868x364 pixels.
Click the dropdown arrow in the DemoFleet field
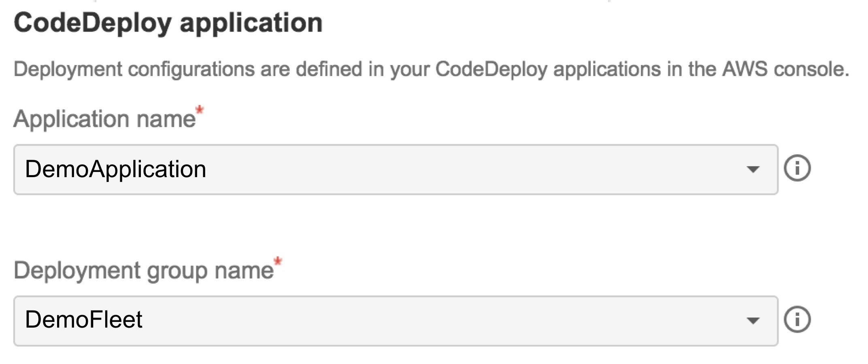pos(755,320)
